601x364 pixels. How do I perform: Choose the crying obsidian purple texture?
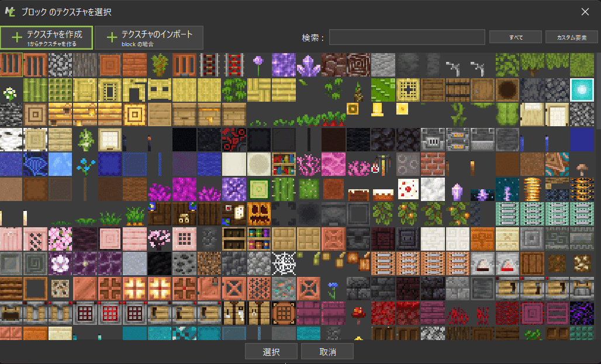coord(582,313)
